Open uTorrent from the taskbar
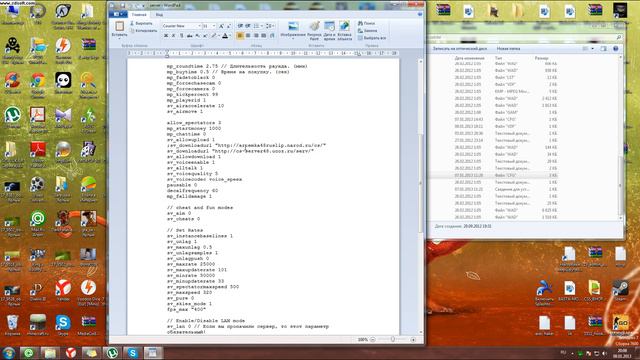 tap(112, 353)
